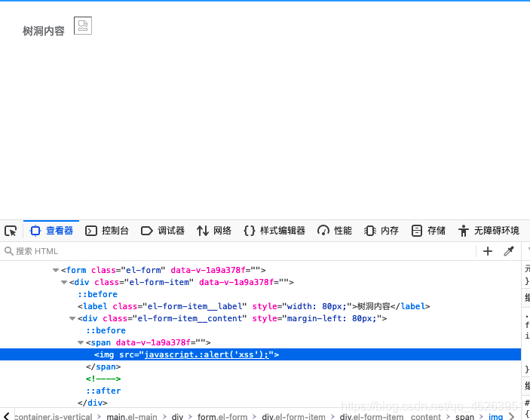Select the div breadcrumb after main.el-main
Screen dimensions: 530x420
177,417
